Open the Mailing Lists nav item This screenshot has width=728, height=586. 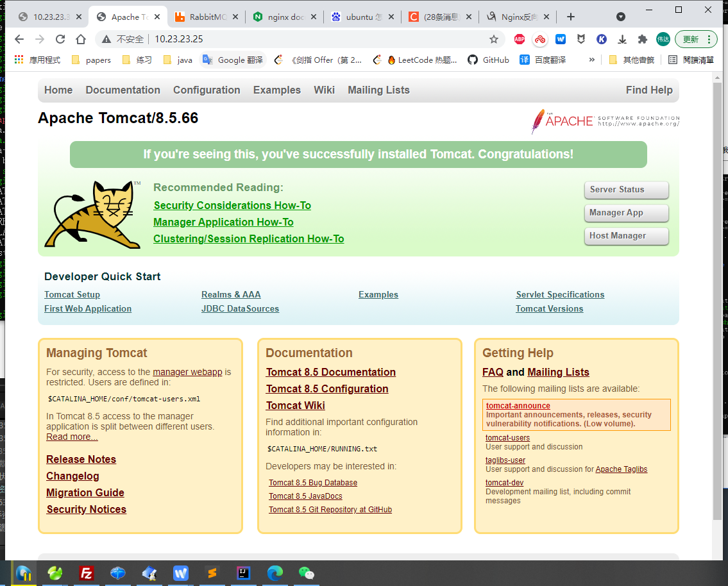pos(378,90)
